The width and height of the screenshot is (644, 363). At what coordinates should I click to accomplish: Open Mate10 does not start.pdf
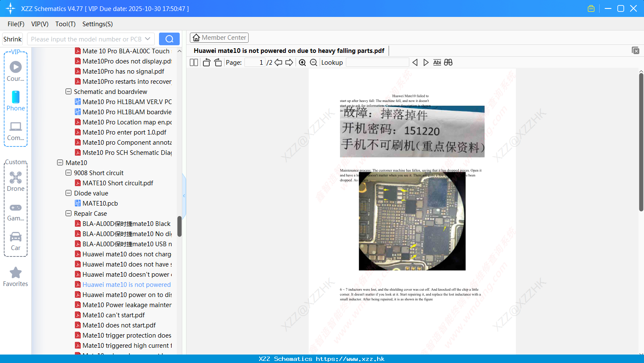coord(115,325)
